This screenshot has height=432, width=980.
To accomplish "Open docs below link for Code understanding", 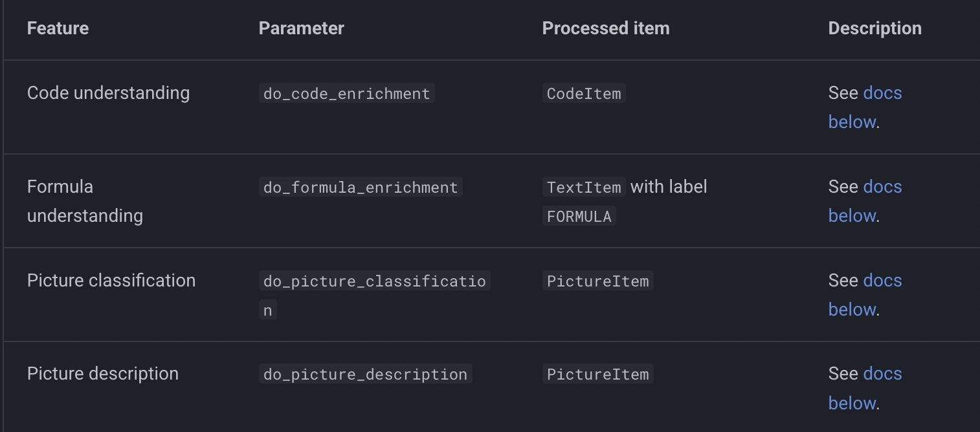I will (865, 107).
